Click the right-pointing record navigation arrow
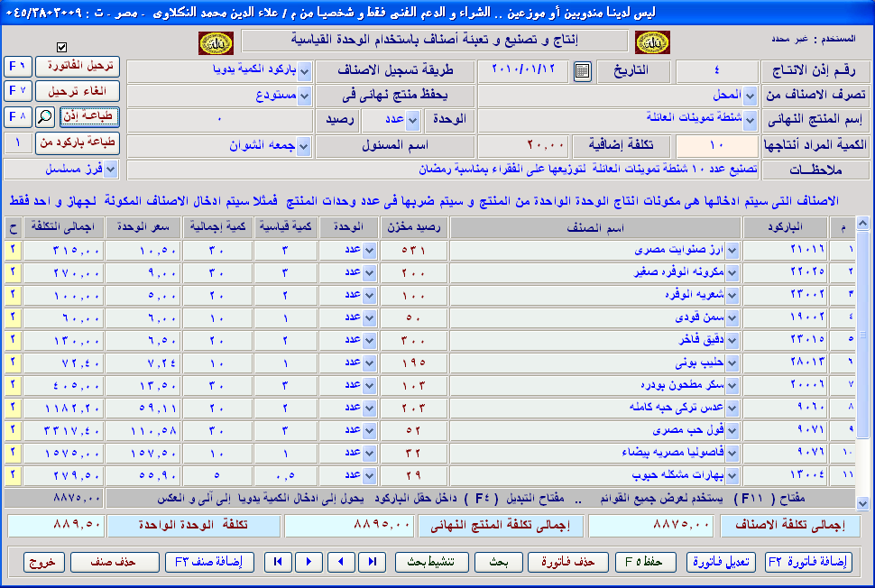Image resolution: width=875 pixels, height=588 pixels. pos(309,562)
